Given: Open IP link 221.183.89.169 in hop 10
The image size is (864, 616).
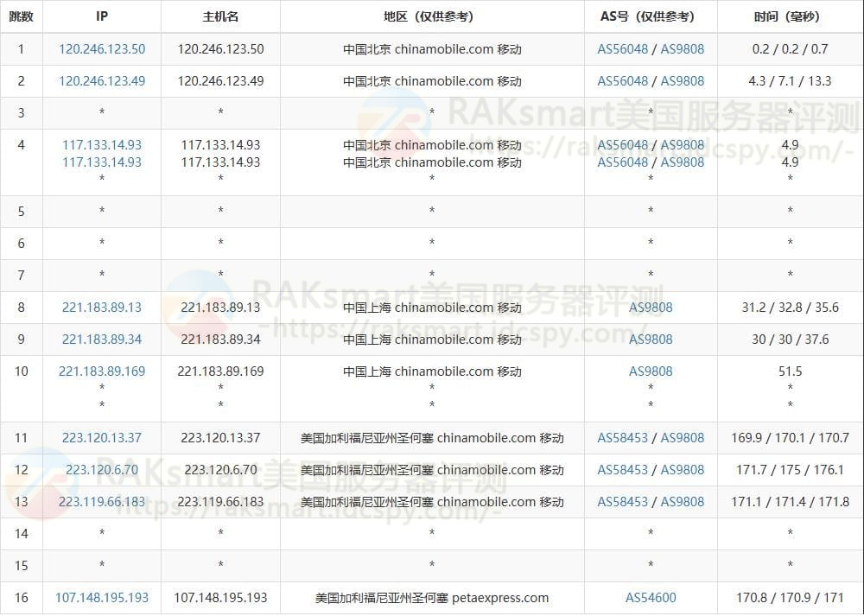Looking at the screenshot, I should [x=102, y=372].
